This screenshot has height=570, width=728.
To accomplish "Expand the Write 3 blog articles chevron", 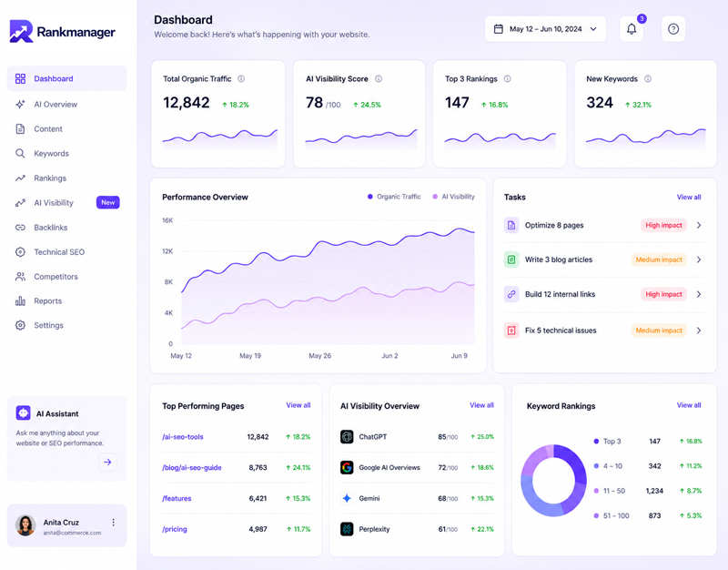I will pos(699,260).
